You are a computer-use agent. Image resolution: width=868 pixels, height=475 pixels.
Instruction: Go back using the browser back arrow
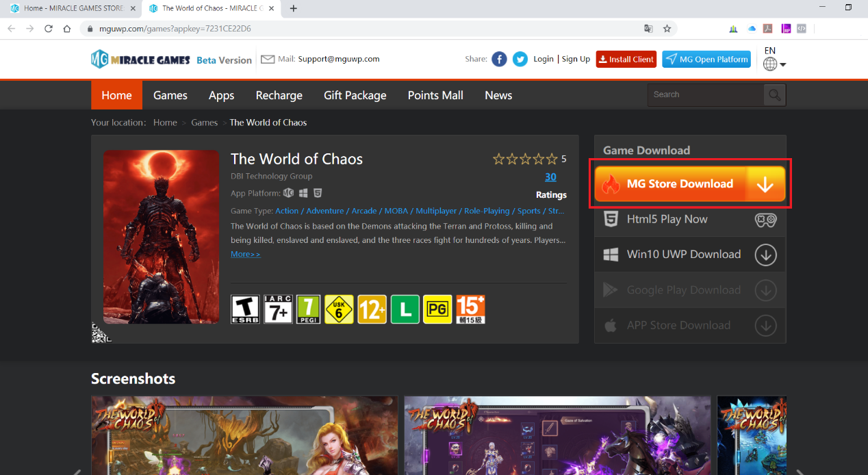tap(12, 29)
